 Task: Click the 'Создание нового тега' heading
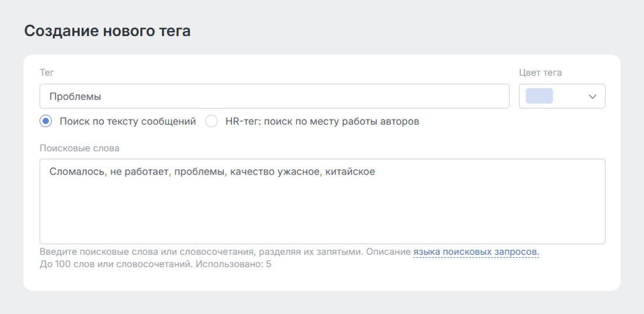point(107,31)
